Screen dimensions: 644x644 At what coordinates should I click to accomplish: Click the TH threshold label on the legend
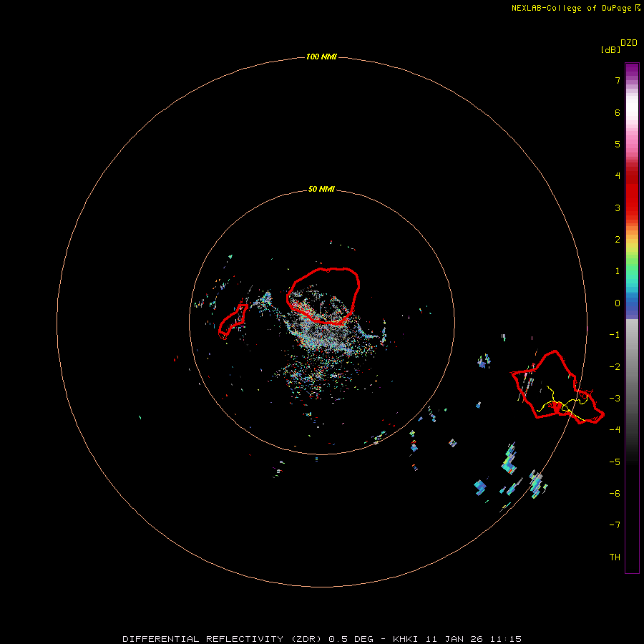click(x=615, y=557)
